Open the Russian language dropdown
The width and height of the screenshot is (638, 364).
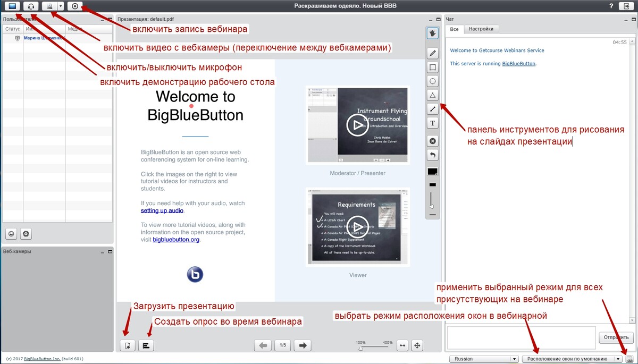(484, 359)
